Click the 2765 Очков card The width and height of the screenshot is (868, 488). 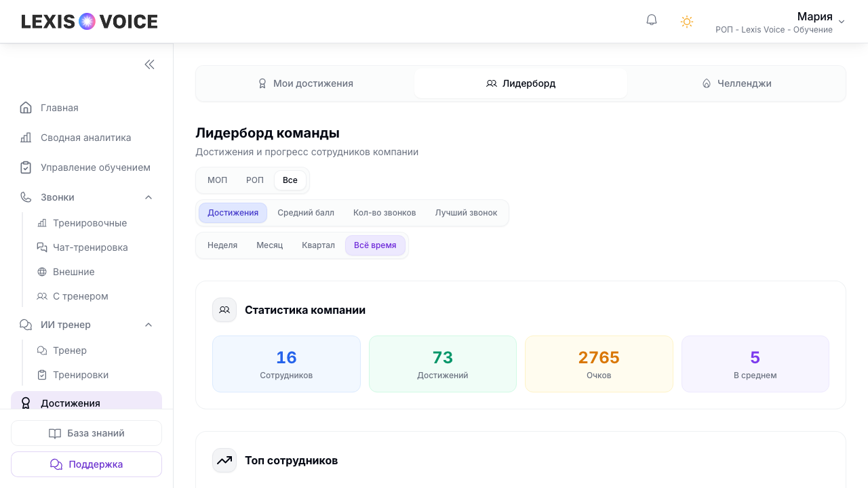(599, 364)
